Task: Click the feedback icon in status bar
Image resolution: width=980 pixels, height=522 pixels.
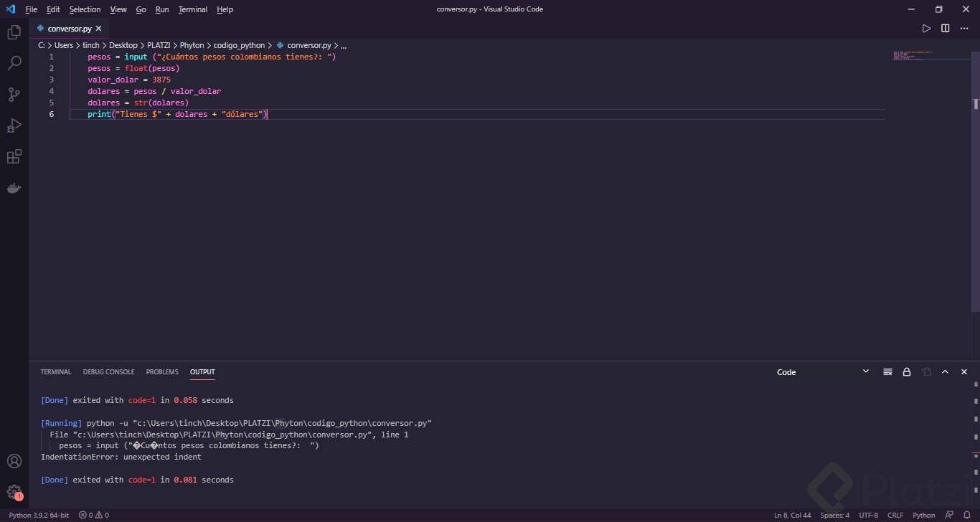Action: click(949, 515)
